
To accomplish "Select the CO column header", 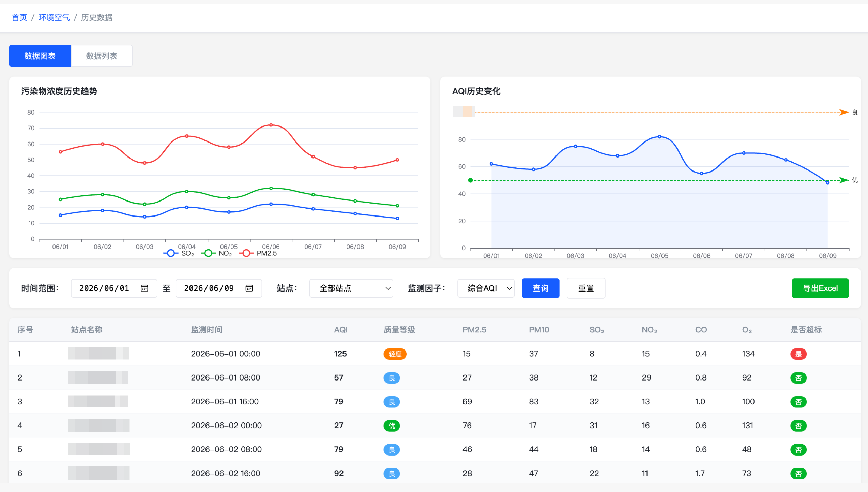I will (x=701, y=330).
